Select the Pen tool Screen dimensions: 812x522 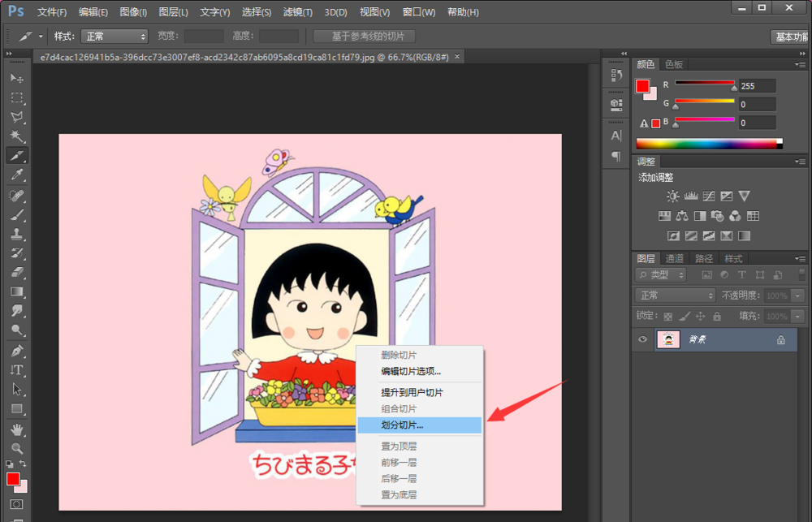[17, 350]
